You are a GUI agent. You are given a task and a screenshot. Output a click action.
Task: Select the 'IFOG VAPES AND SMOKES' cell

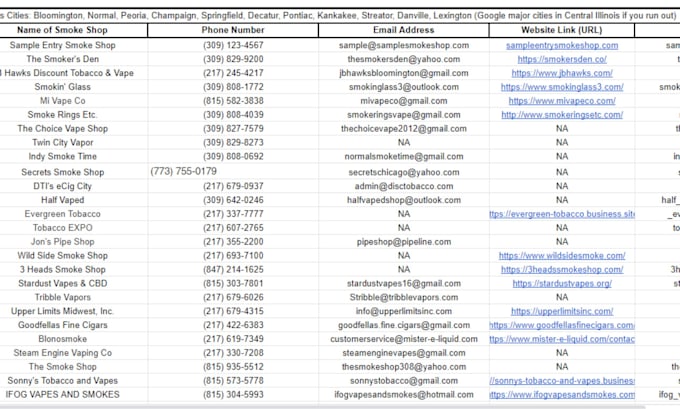73,394
